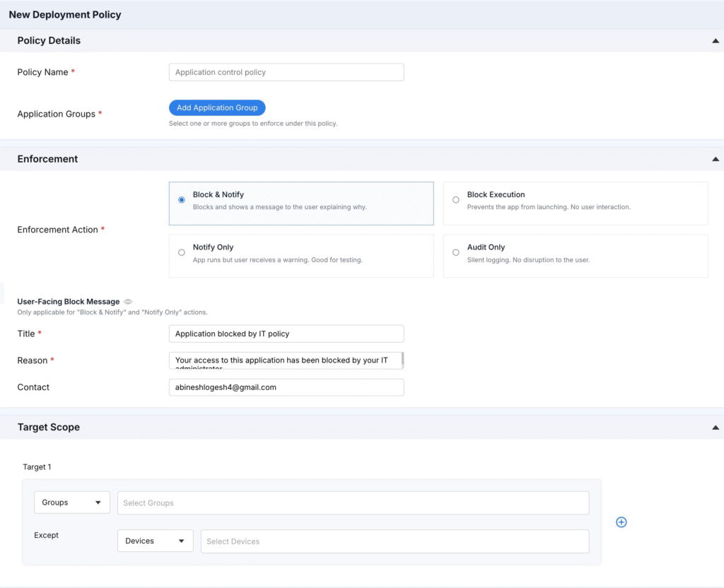The width and height of the screenshot is (724, 588).
Task: Collapse the Policy Details section arrow
Action: click(x=716, y=40)
